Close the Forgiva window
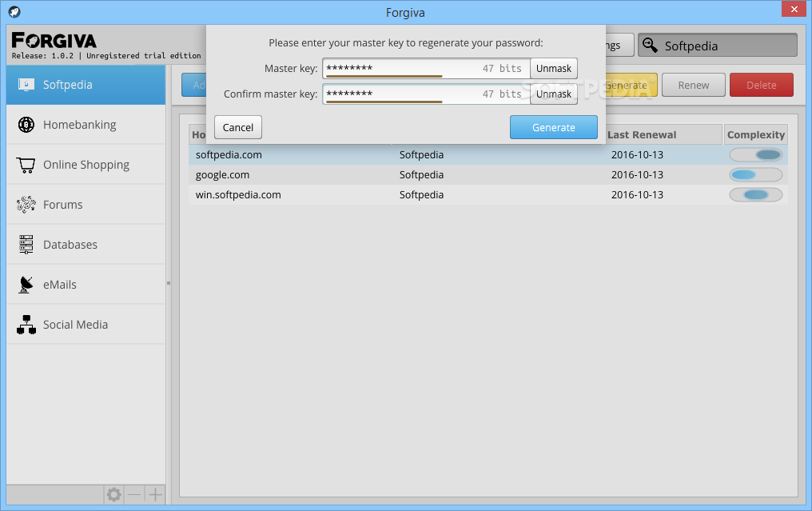 [794, 9]
